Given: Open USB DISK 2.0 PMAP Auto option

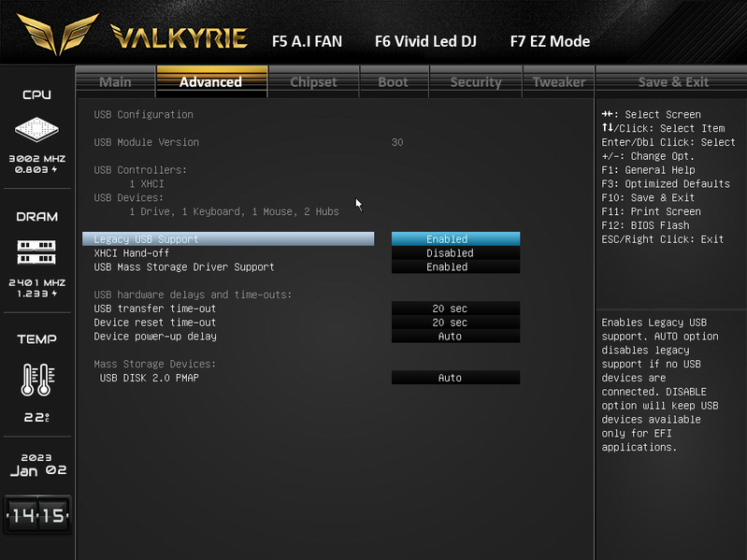Looking at the screenshot, I should 455,378.
